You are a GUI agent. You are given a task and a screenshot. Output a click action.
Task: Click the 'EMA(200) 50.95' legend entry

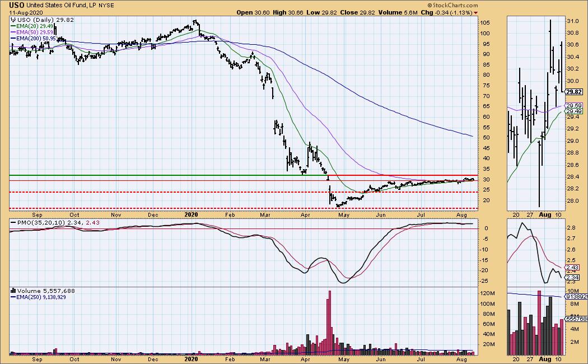(36, 38)
